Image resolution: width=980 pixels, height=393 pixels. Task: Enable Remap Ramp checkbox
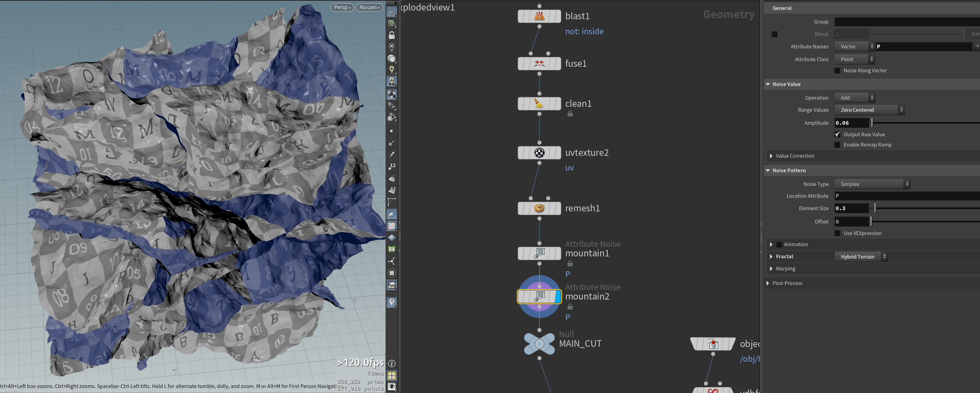click(x=837, y=145)
